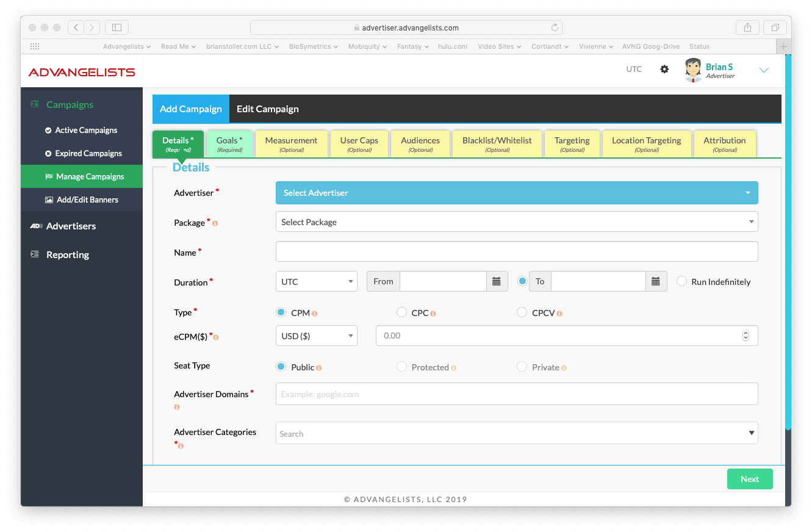Screen dimensions: 812x532
Task: Click the Safari share icon
Action: (x=747, y=27)
